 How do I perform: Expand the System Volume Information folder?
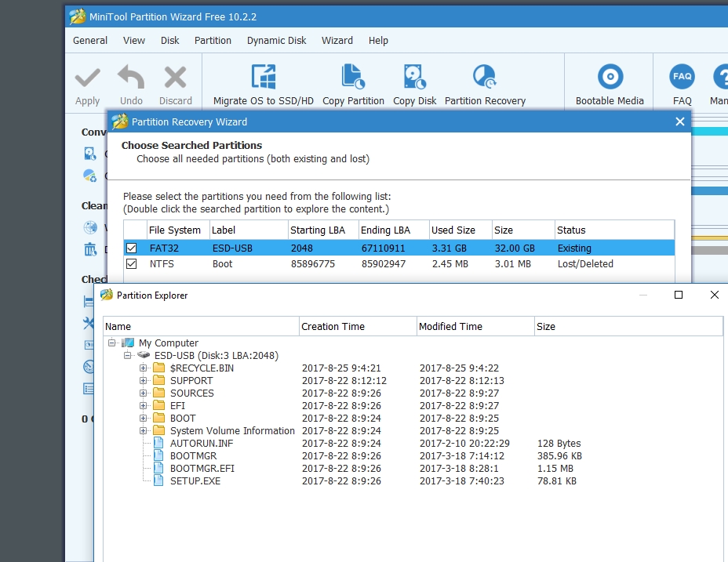click(143, 430)
